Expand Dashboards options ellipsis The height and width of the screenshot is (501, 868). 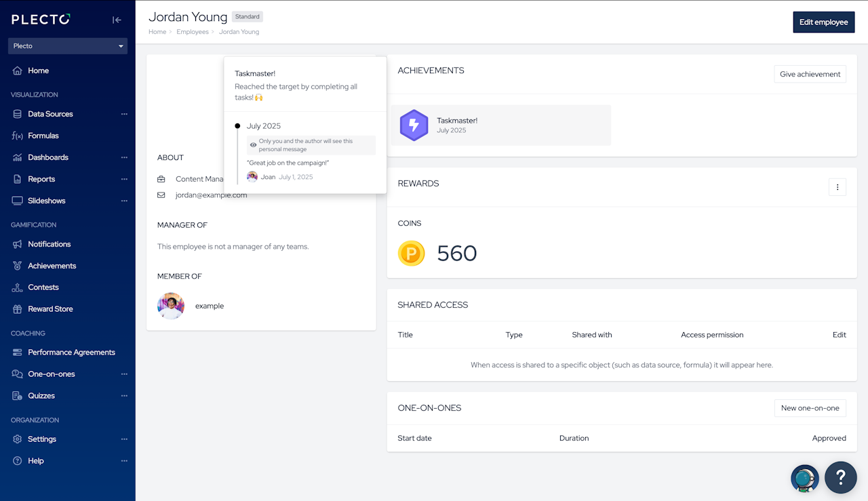tap(124, 157)
